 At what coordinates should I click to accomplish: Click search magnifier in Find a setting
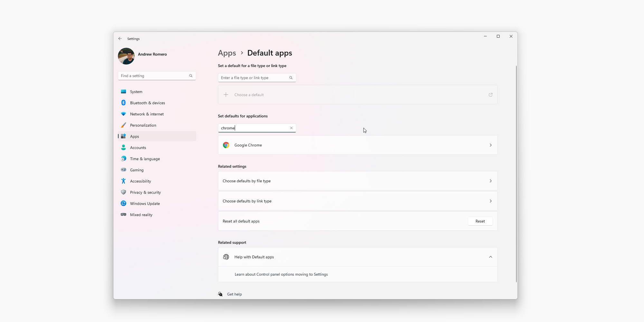point(191,76)
